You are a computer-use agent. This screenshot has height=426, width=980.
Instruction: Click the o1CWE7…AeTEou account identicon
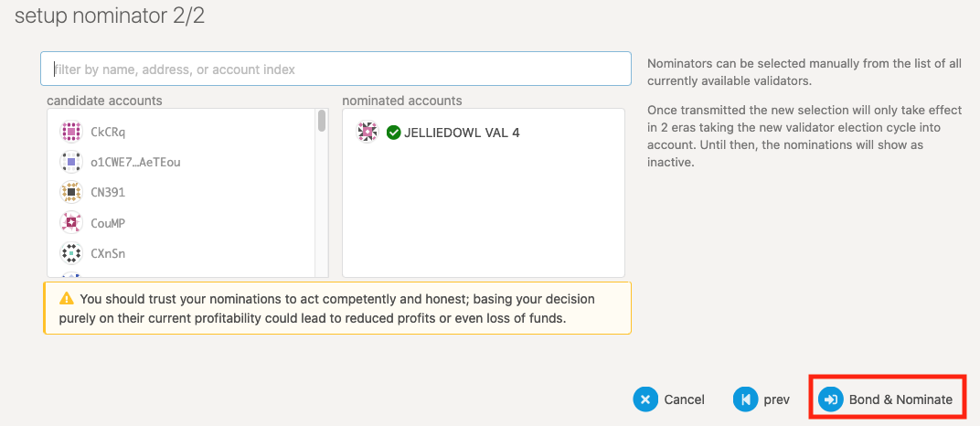coord(71,163)
